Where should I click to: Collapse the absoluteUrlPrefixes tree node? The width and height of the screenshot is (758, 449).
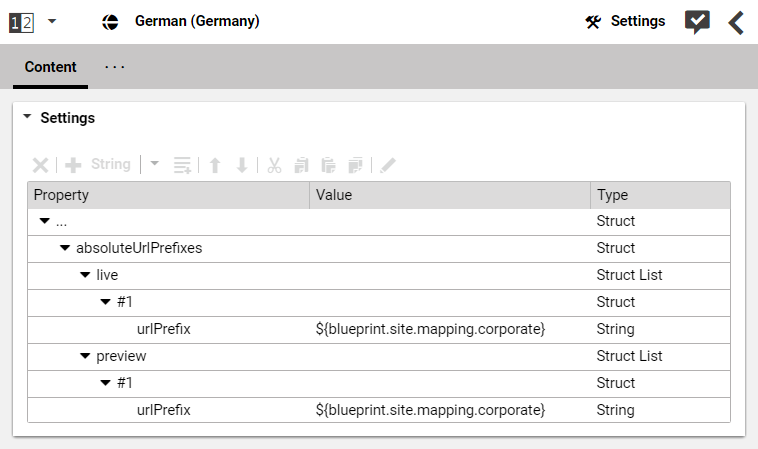click(x=65, y=248)
